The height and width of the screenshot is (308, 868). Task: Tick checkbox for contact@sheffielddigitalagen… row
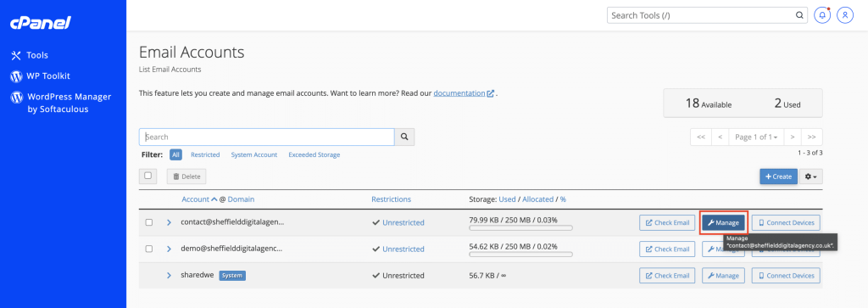click(x=149, y=222)
